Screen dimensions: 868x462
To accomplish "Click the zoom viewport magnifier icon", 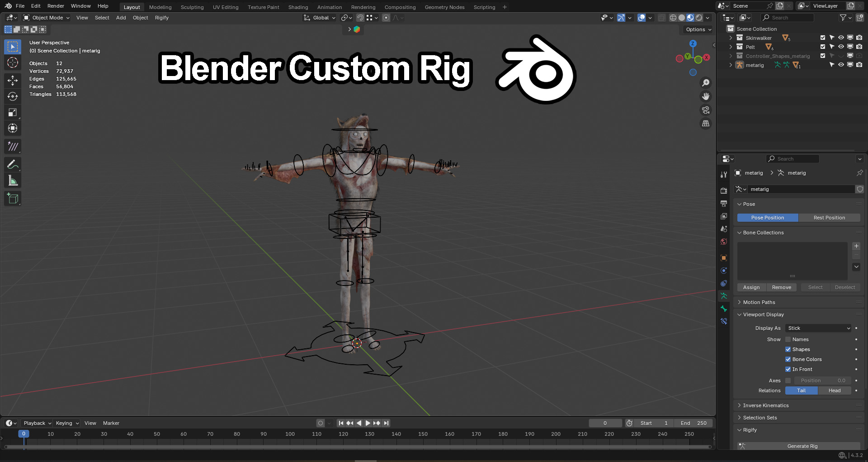I will [x=706, y=83].
